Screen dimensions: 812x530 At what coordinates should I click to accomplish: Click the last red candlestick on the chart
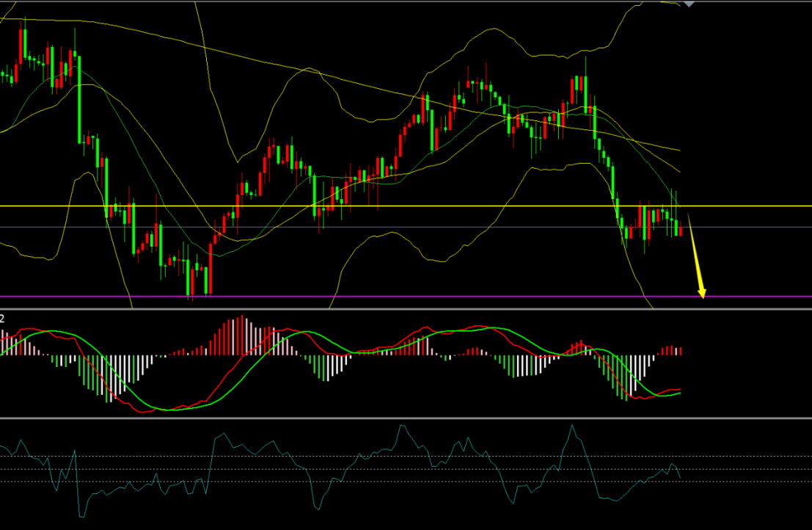coord(681,231)
